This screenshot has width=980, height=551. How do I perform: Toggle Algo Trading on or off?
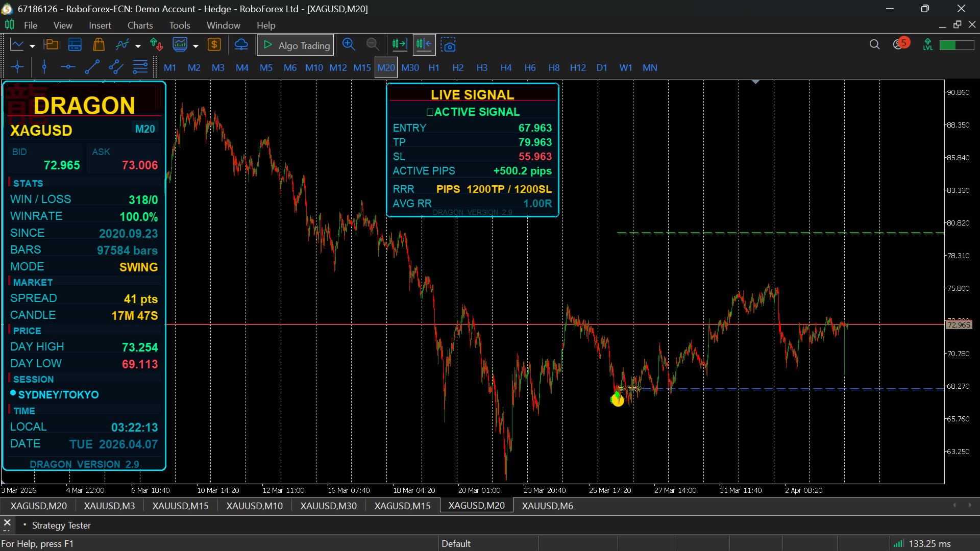pyautogui.click(x=296, y=45)
